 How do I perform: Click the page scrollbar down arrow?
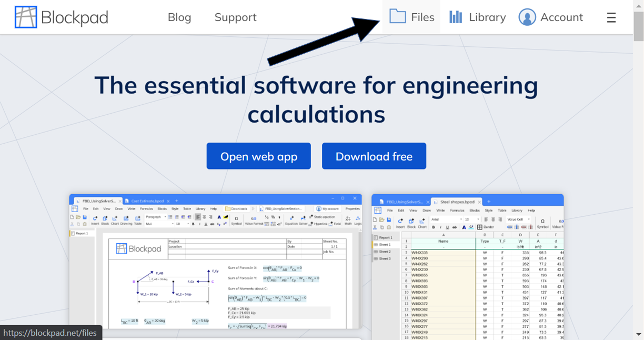pyautogui.click(x=638, y=334)
